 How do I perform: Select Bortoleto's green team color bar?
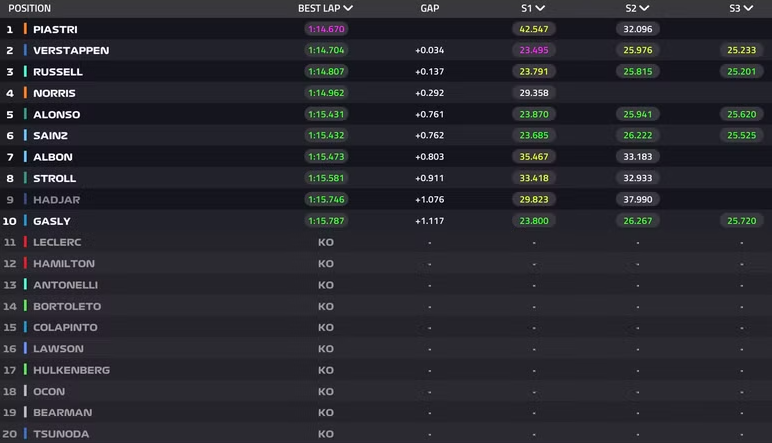(25, 306)
